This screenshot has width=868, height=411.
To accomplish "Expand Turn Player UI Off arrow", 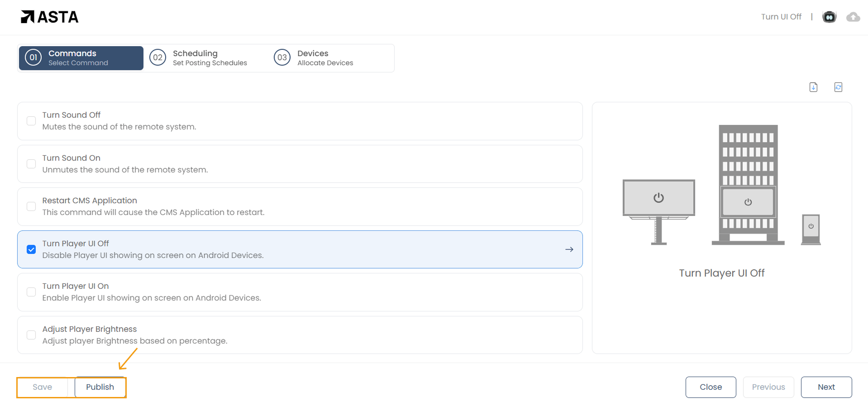I will pos(569,249).
